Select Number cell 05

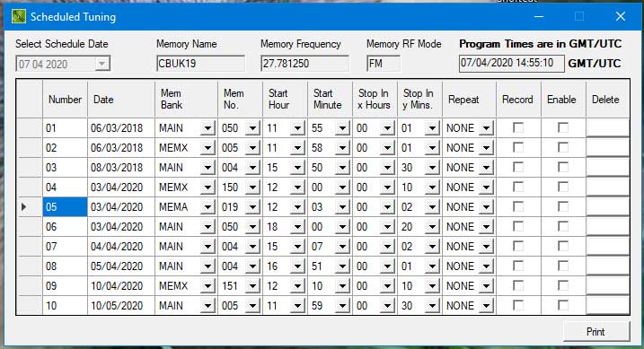click(x=65, y=207)
